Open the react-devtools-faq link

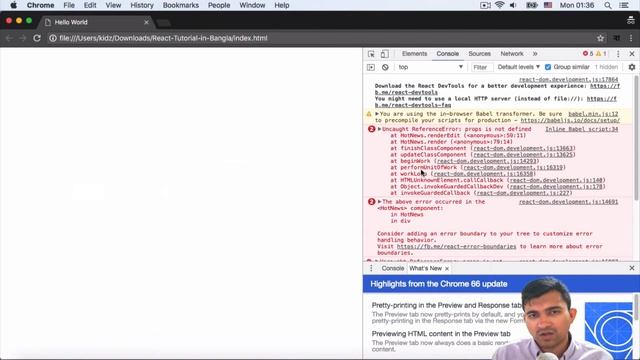[x=413, y=105]
